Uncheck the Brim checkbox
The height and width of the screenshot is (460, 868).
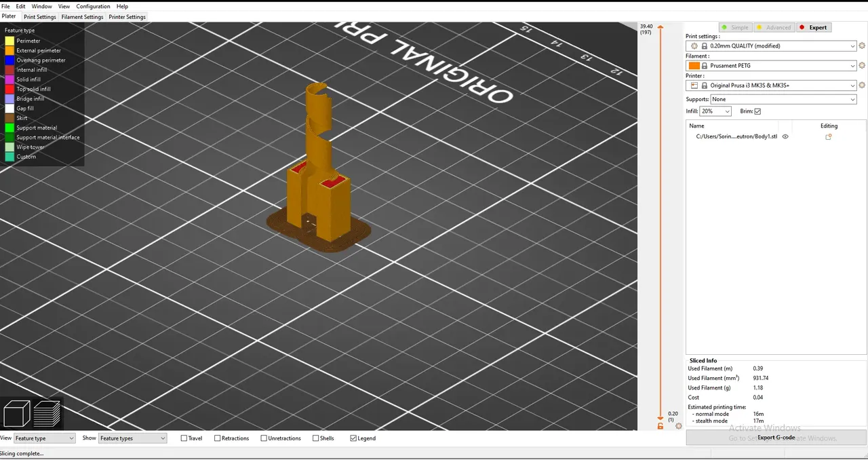tap(757, 111)
